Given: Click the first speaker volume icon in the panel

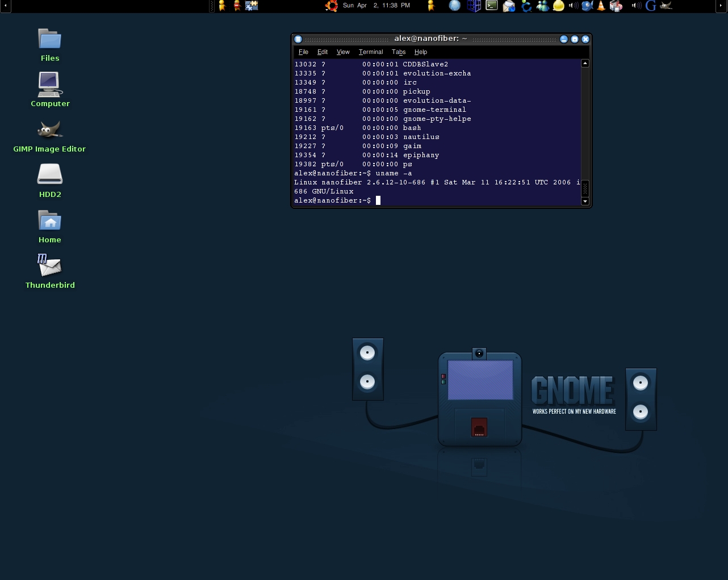Looking at the screenshot, I should [x=574, y=6].
